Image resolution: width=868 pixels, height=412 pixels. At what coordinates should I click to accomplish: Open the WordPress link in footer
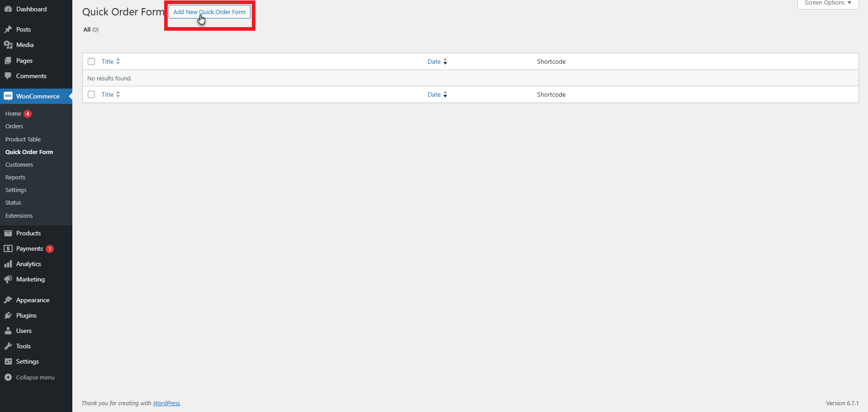click(166, 403)
